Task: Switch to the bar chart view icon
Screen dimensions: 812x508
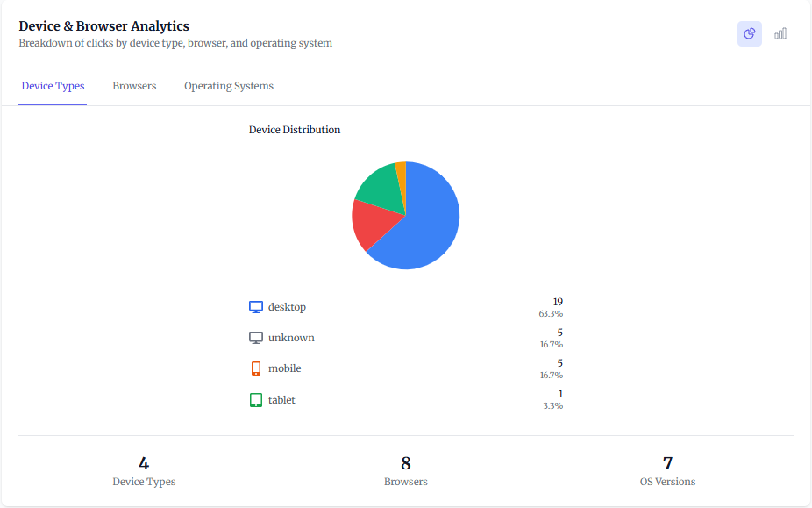Action: click(780, 33)
